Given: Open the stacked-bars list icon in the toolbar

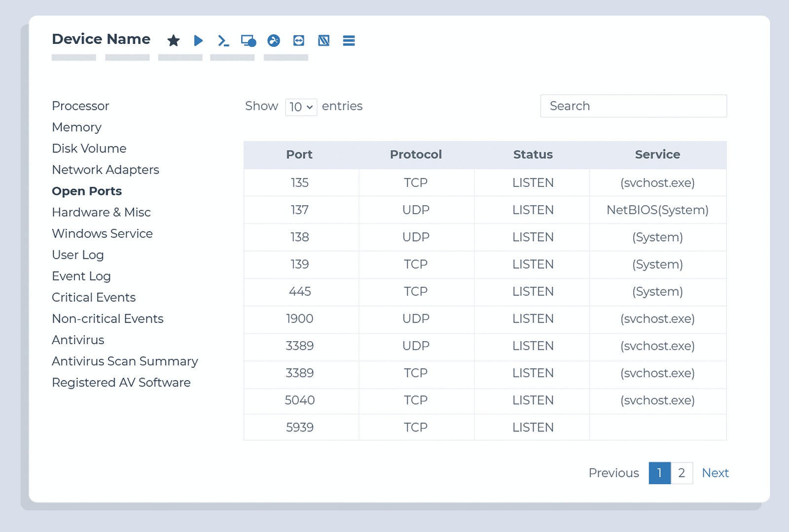Looking at the screenshot, I should pyautogui.click(x=349, y=41).
